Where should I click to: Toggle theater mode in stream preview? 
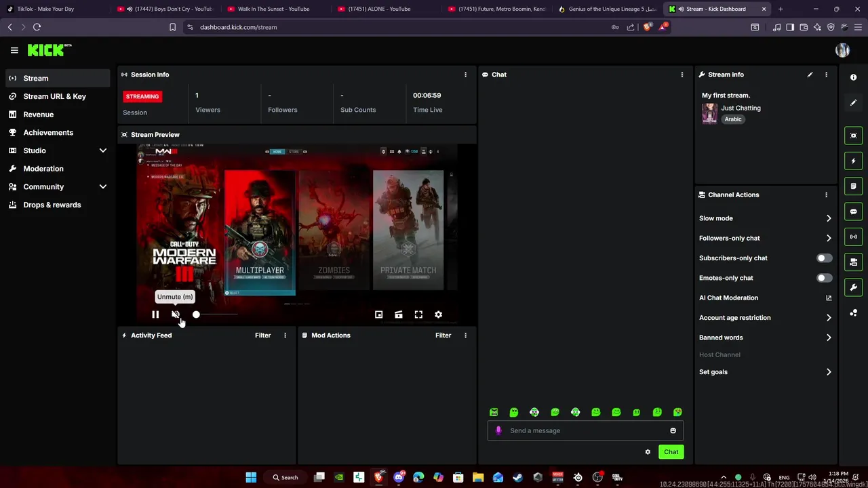coord(399,314)
